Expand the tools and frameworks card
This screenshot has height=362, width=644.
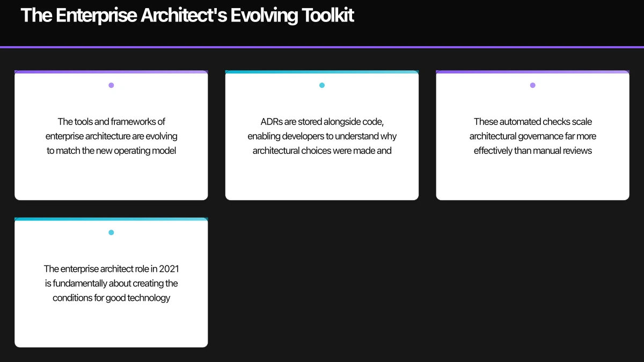pyautogui.click(x=111, y=136)
